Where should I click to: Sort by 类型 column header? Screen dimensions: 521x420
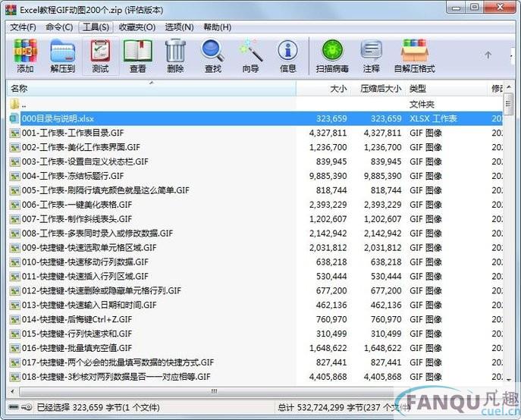pyautogui.click(x=447, y=89)
